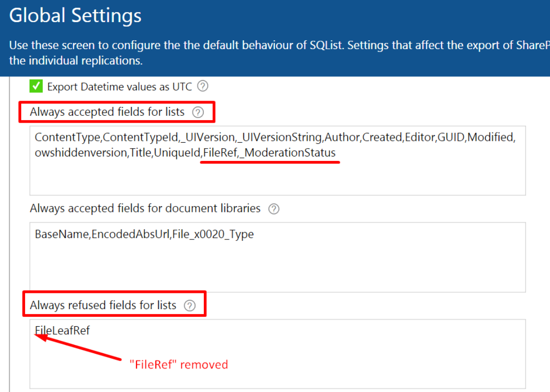Click the Global Settings heading
Screen dimensions: 550x392
(75, 15)
